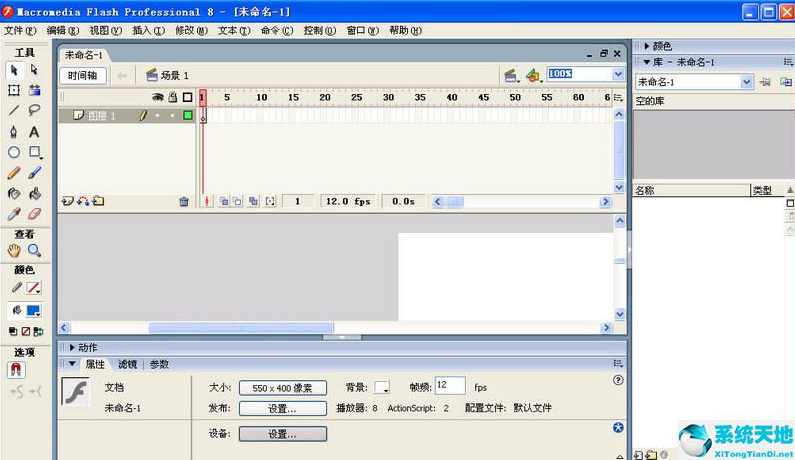Open the stroke color picker
Viewport: 795px width, 460px height.
(33, 289)
